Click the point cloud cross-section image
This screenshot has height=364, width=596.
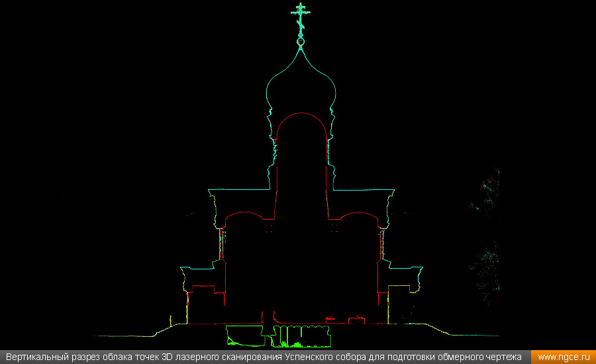click(x=298, y=175)
